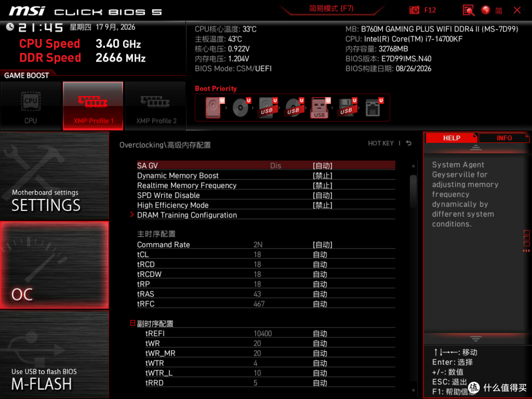
Task: Click the tRCDW auto value field
Action: 320,274
